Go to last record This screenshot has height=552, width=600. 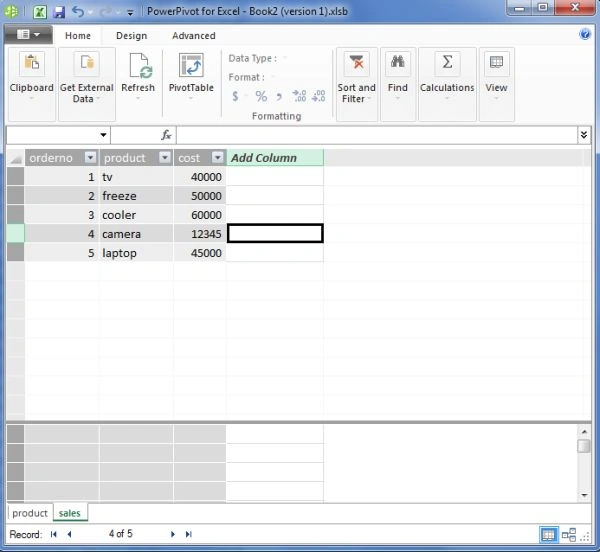[188, 534]
